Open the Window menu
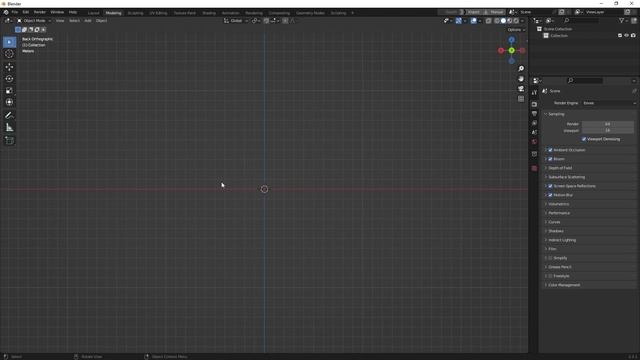 [x=57, y=12]
